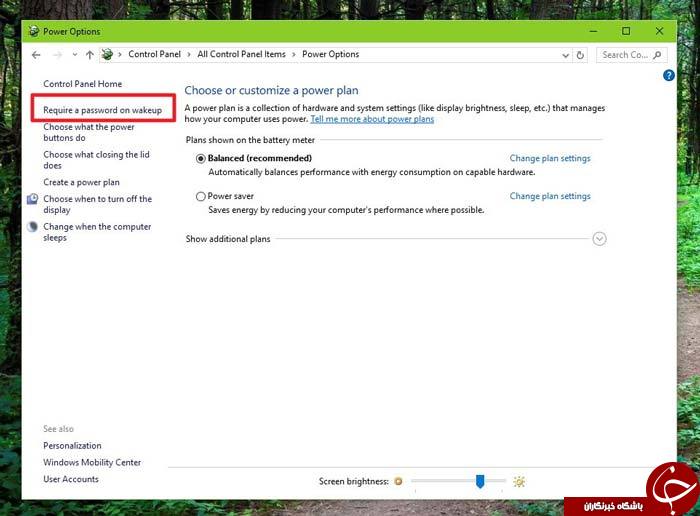Expand arrow after Control Panel breadcrumb
The image size is (700, 516).
tap(189, 55)
